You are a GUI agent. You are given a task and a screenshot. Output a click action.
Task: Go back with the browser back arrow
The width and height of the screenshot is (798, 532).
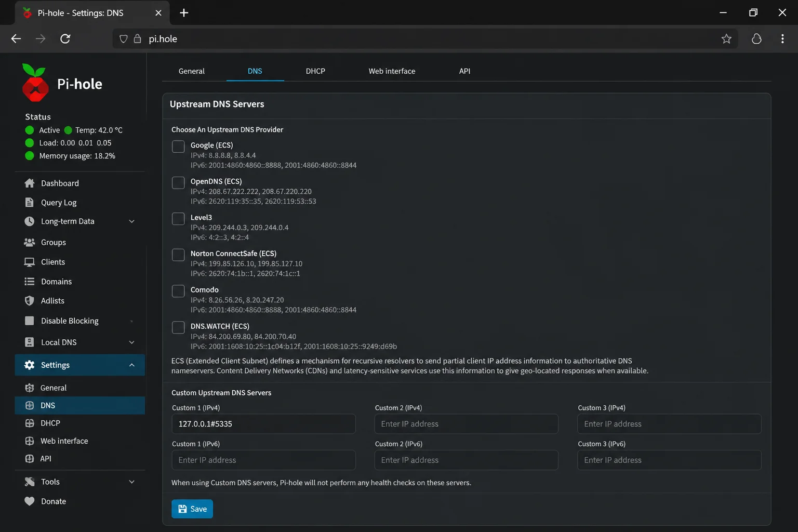(16, 38)
